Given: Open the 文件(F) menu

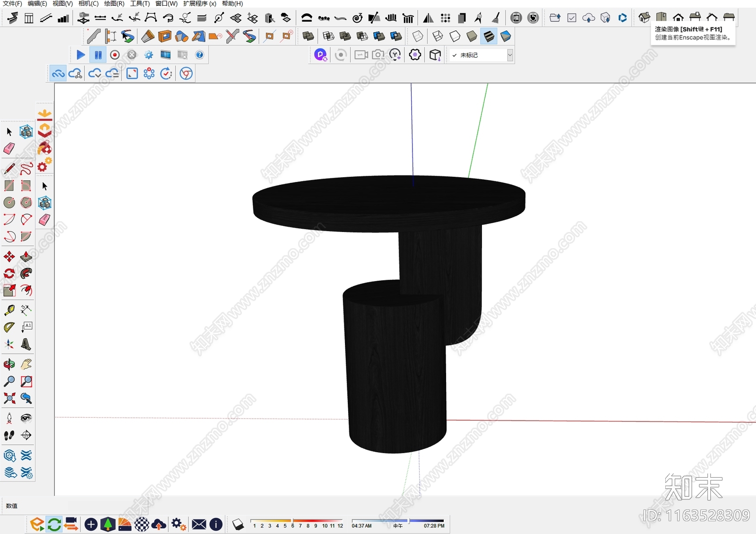Looking at the screenshot, I should [12, 3].
